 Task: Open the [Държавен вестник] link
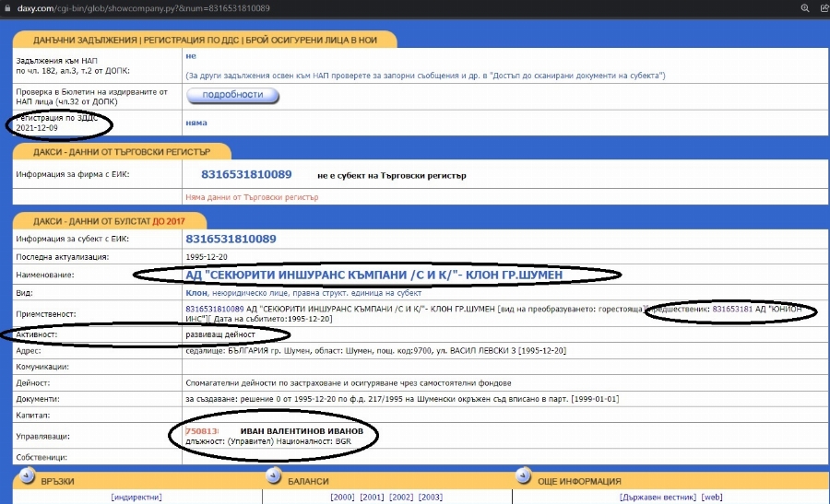coord(659,497)
